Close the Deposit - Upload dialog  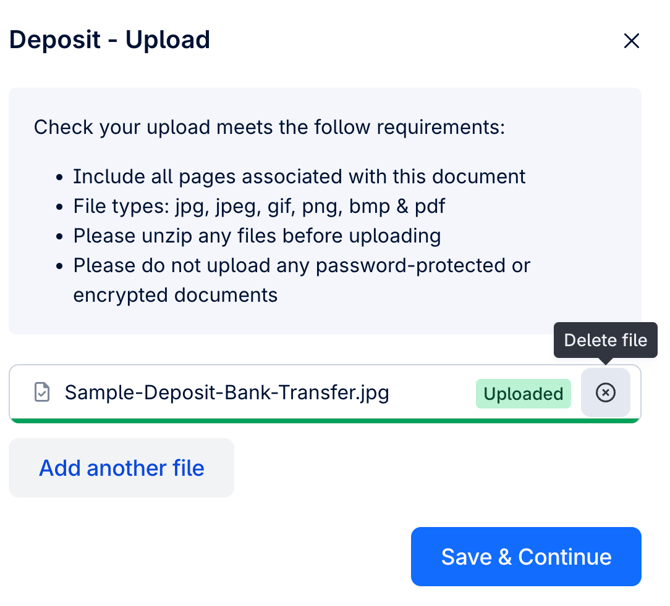(x=631, y=41)
